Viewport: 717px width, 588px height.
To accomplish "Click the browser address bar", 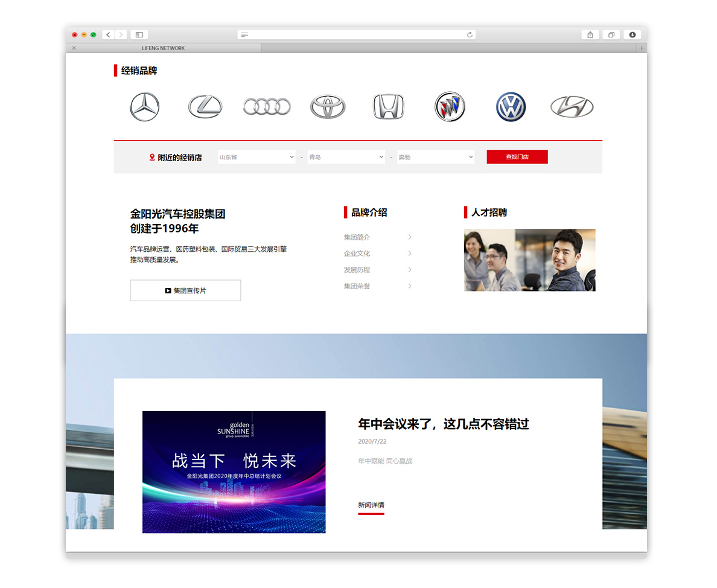I will coord(357,35).
